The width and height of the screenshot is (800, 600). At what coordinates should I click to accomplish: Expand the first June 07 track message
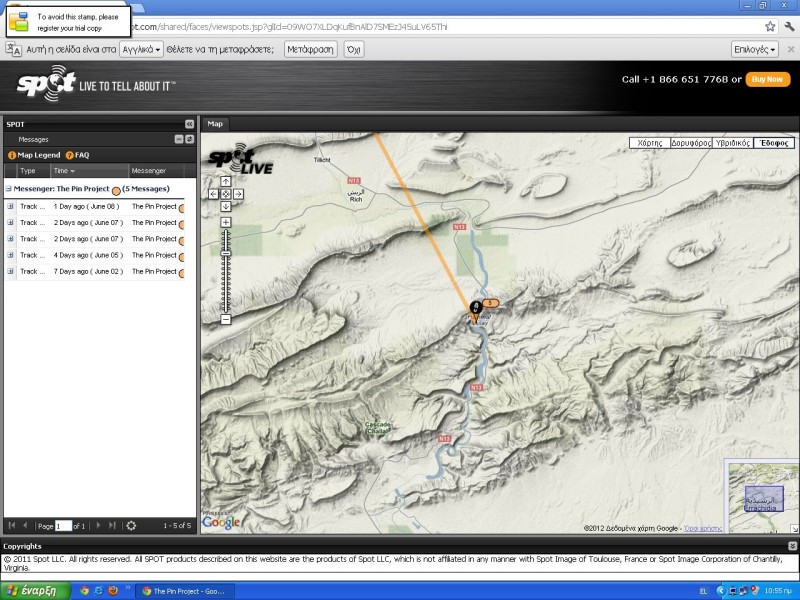pos(10,222)
